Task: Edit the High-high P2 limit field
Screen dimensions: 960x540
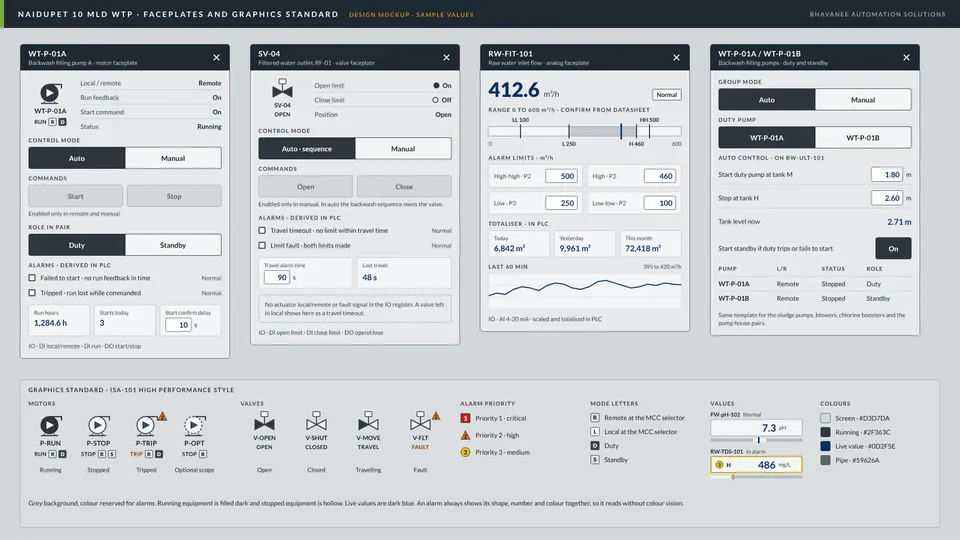Action: [561, 176]
